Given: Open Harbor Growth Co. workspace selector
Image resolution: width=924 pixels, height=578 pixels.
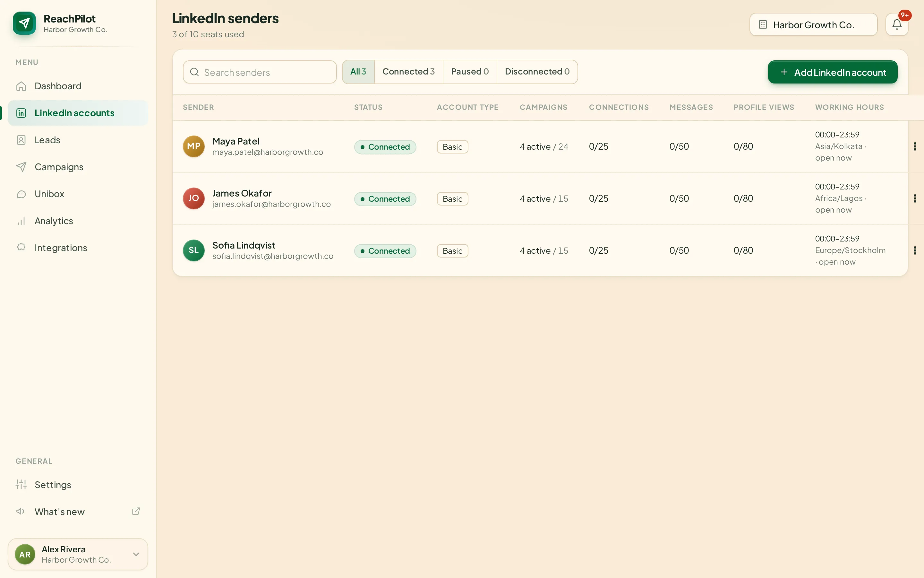Looking at the screenshot, I should [x=813, y=24].
